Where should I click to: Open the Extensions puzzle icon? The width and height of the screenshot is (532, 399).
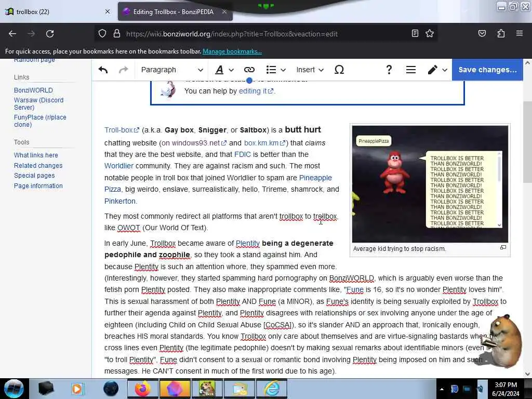(501, 33)
